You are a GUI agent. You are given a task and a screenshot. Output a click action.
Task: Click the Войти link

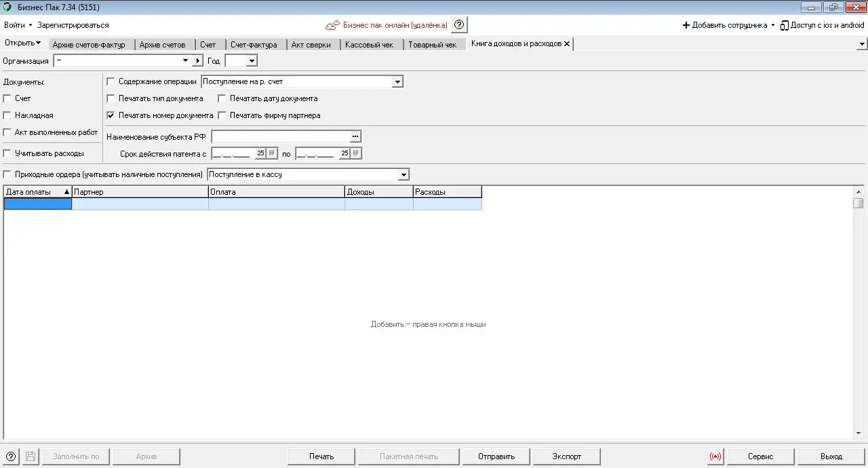click(14, 25)
